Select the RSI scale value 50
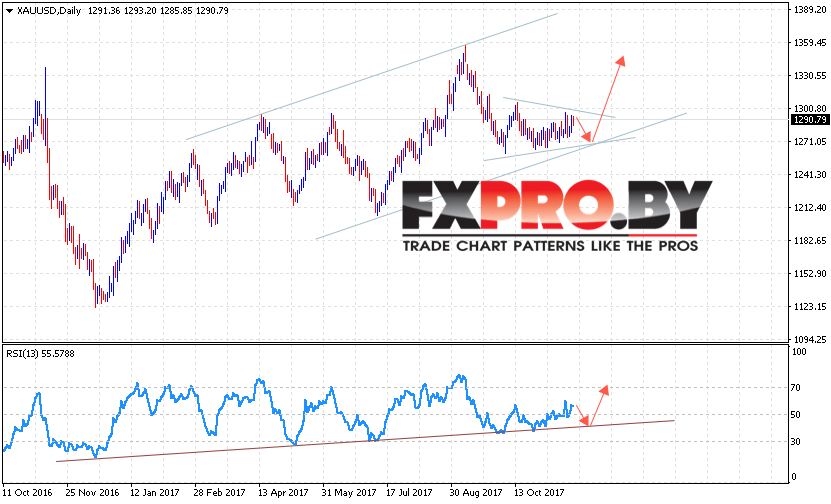 (795, 414)
